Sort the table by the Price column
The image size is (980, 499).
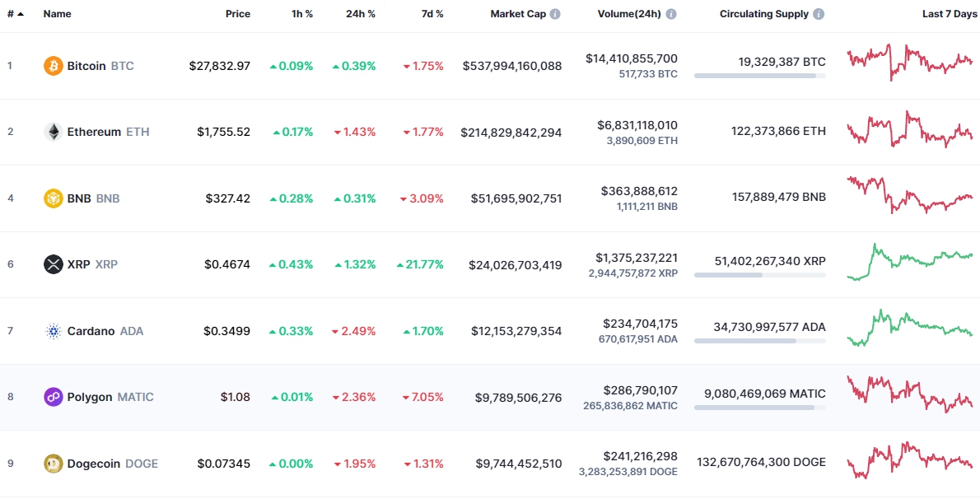(238, 14)
